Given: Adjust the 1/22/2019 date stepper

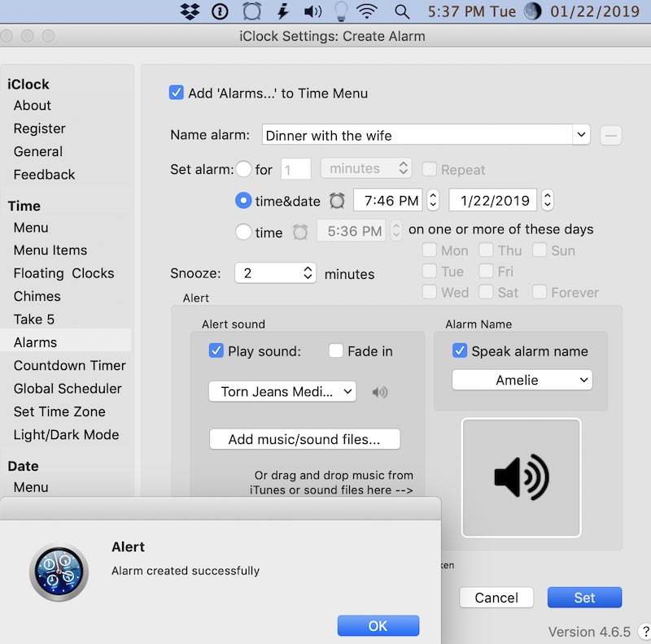Looking at the screenshot, I should 547,200.
